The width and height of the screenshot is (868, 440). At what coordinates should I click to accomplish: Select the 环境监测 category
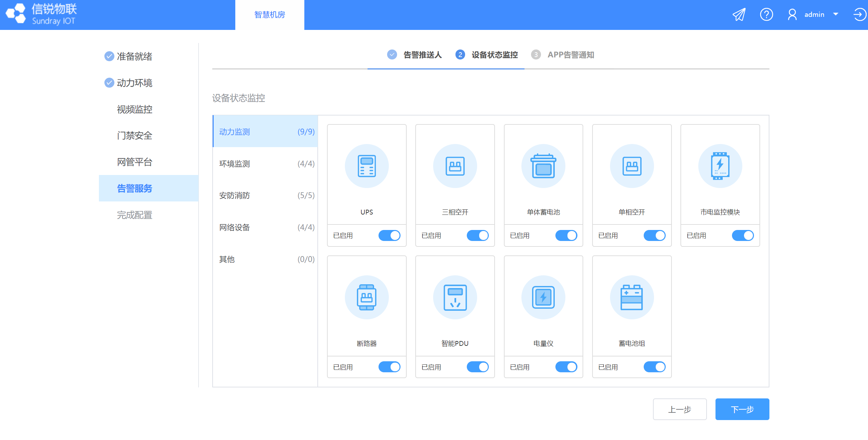point(265,164)
